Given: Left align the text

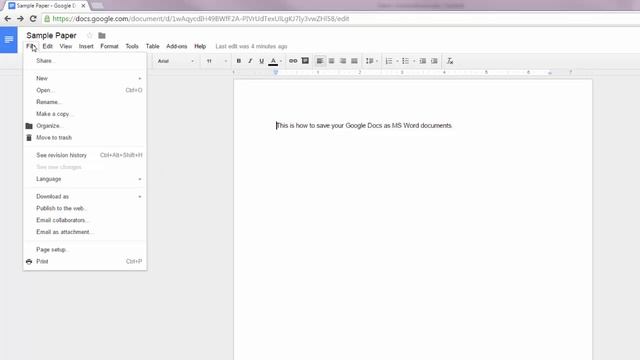Looking at the screenshot, I should click(x=320, y=61).
